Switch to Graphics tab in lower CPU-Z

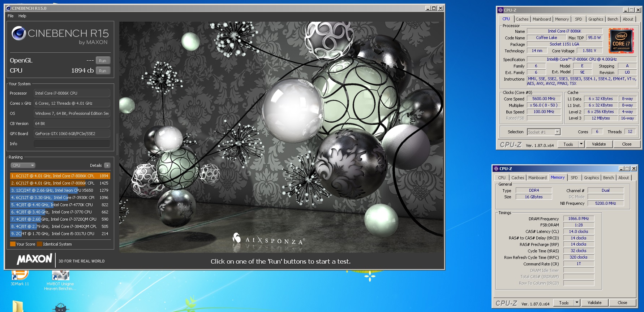591,178
